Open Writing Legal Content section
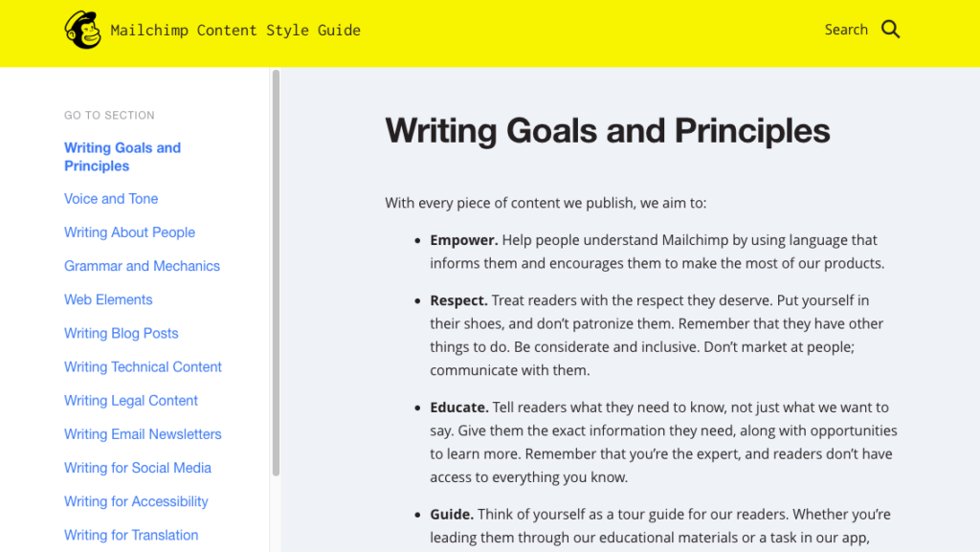The image size is (980, 552). (130, 401)
